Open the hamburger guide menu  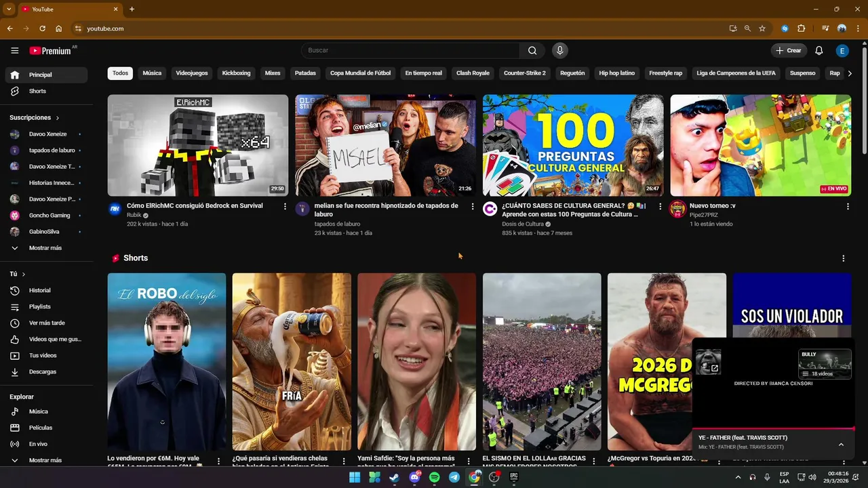click(14, 51)
